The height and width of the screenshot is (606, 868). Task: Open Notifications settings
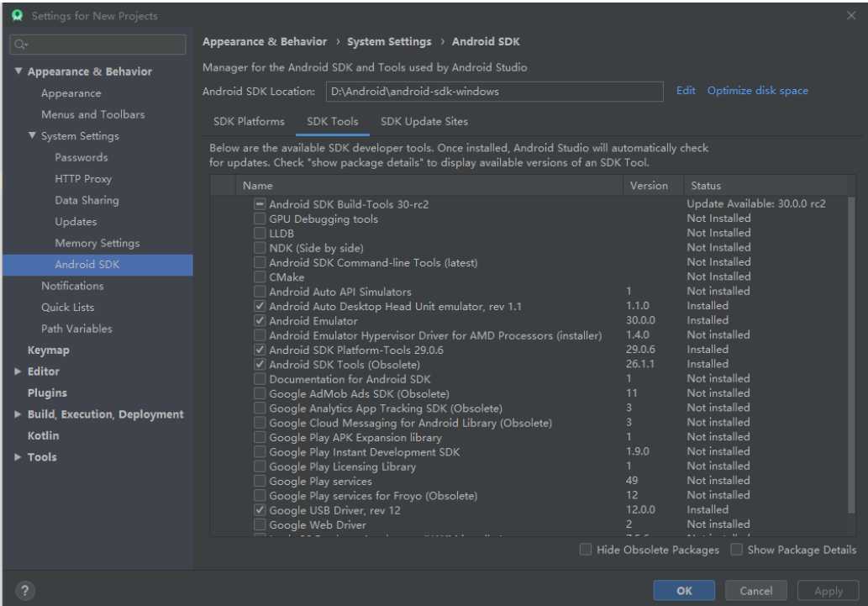(72, 285)
